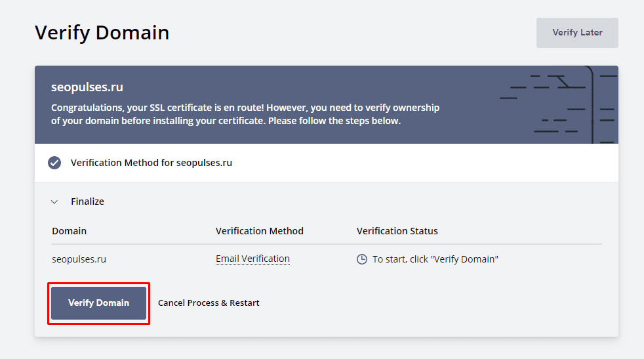Image resolution: width=644 pixels, height=359 pixels.
Task: Click the Finalize section label
Action: [87, 201]
